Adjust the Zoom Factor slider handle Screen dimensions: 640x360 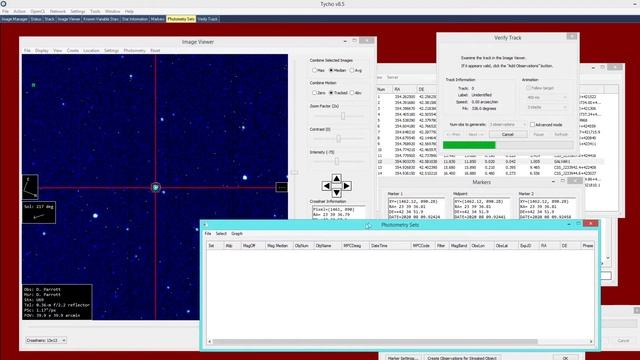[x=343, y=116]
